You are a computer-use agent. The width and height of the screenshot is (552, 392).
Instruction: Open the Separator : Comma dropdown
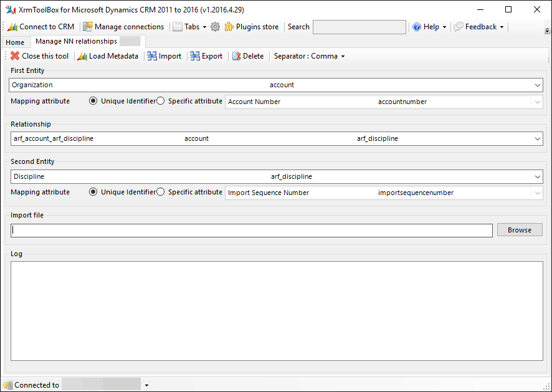309,56
